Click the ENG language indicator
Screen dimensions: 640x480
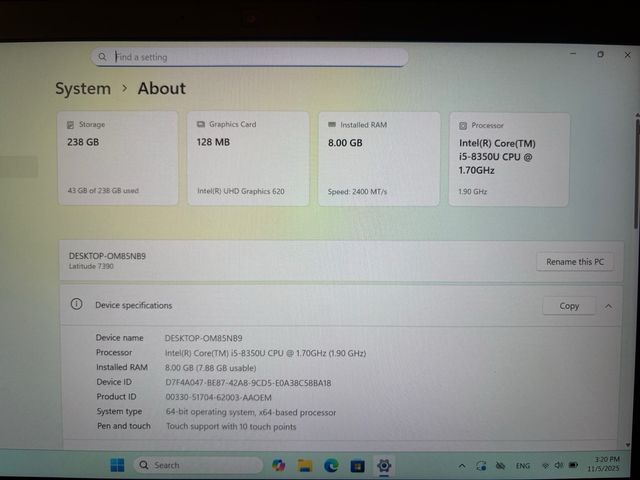pyautogui.click(x=523, y=466)
